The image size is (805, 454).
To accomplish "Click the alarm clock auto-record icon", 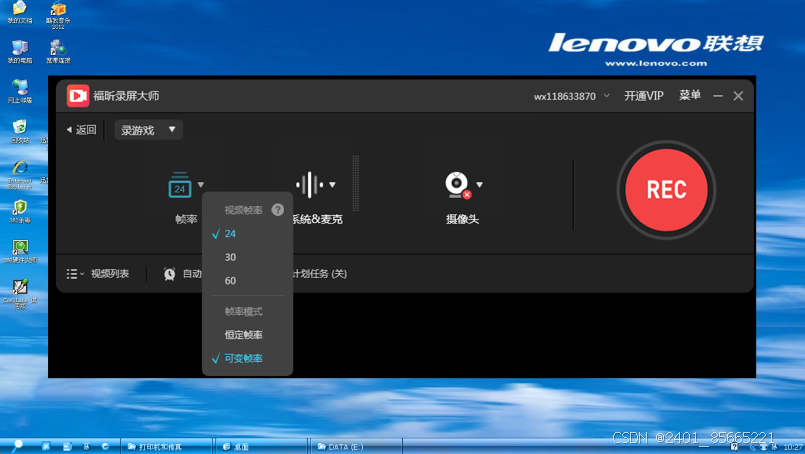I will (x=169, y=274).
